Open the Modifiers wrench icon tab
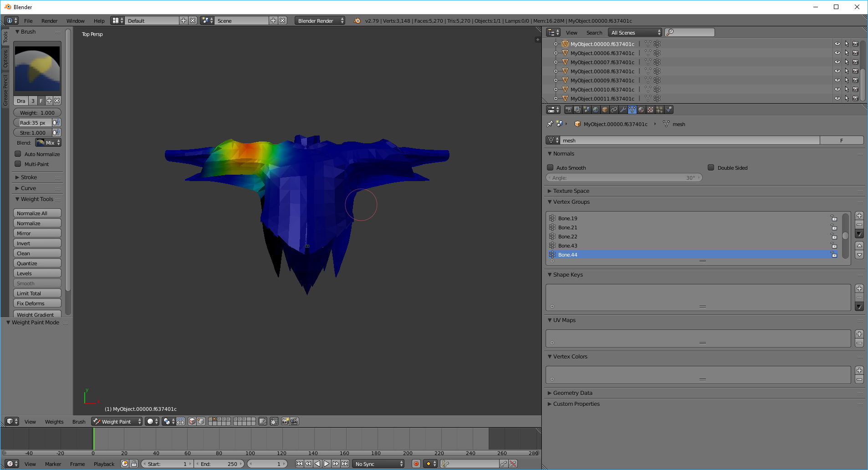Screen dimensions: 868x470 [x=623, y=110]
